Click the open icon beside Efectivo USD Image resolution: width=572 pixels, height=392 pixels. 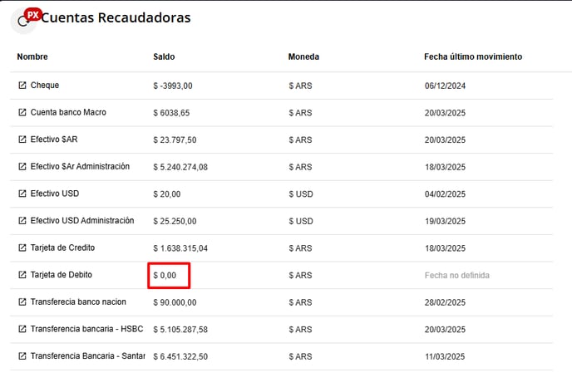[x=22, y=194]
